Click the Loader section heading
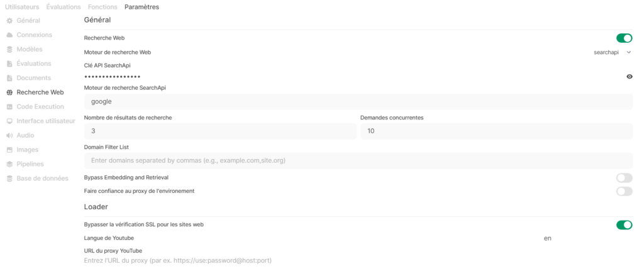644x279 pixels. click(x=96, y=207)
